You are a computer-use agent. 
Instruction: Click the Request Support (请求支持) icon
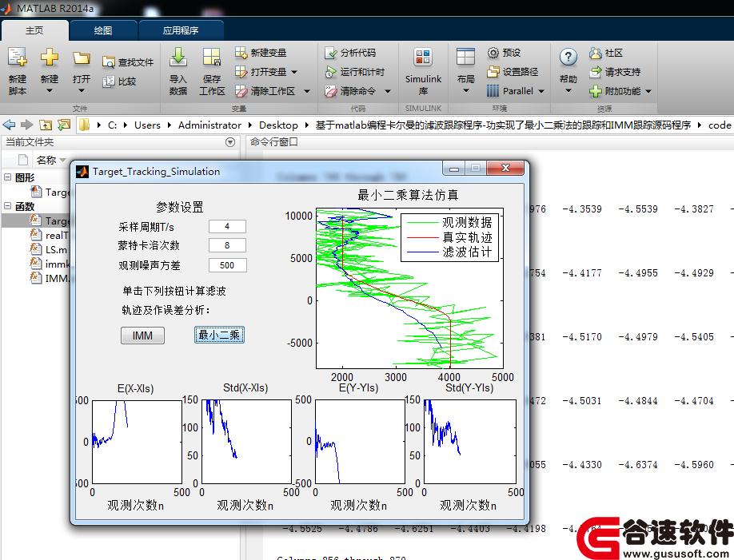(596, 72)
